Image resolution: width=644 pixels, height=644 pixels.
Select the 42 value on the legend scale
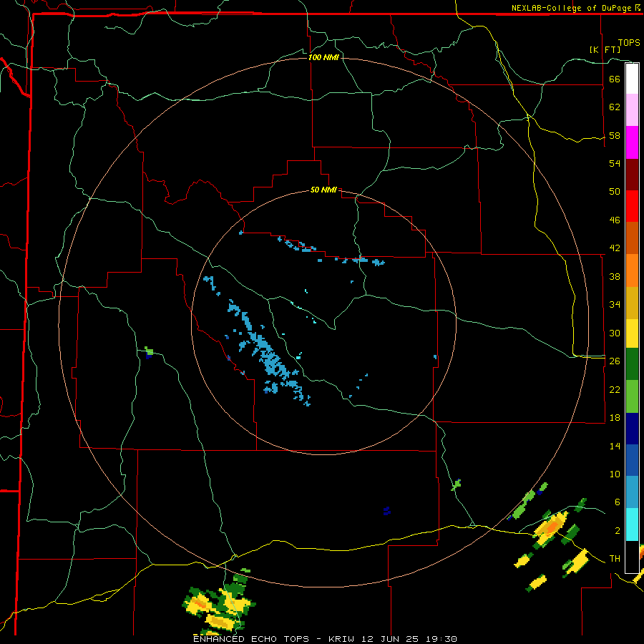615,248
